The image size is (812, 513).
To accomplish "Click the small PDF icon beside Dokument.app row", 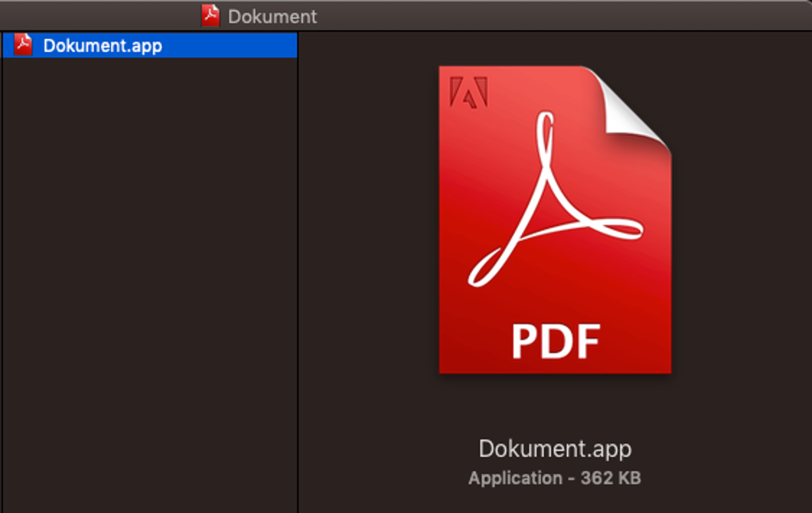I will click(x=23, y=45).
